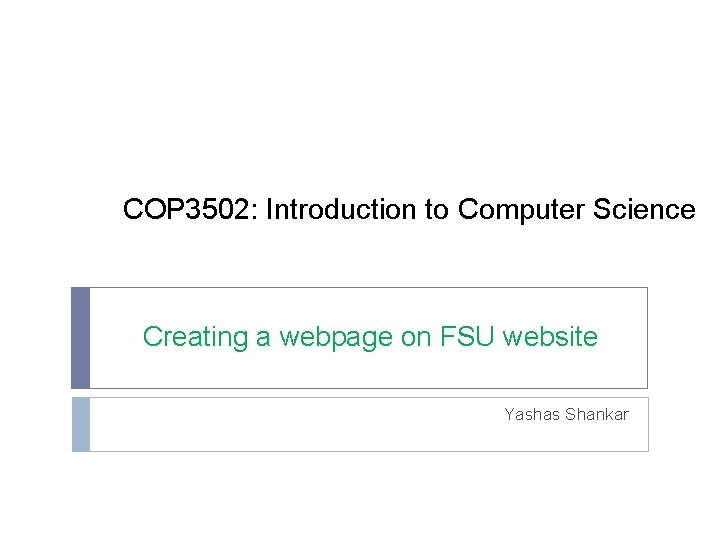Click the light blue accent bar beside author
The height and width of the screenshot is (540, 720).
80,424
